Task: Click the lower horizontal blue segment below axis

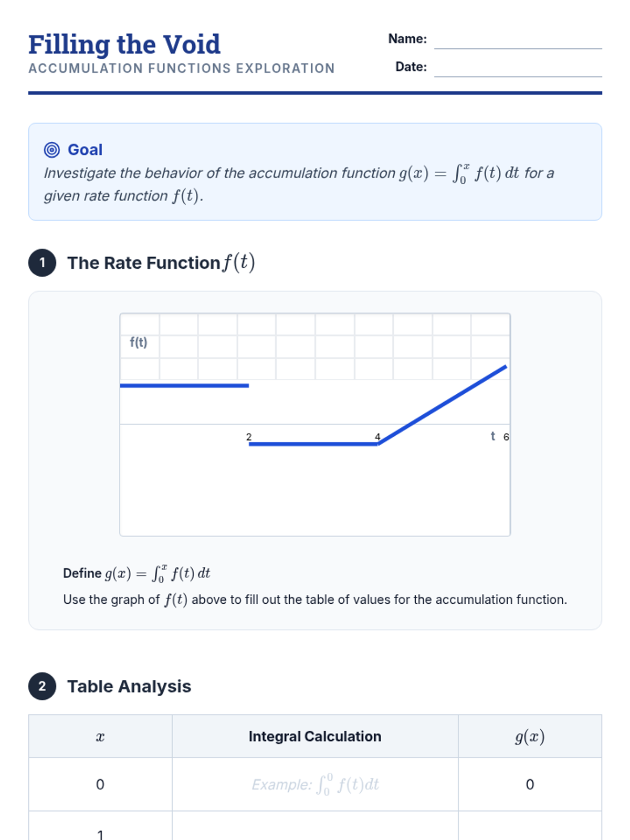Action: (313, 444)
